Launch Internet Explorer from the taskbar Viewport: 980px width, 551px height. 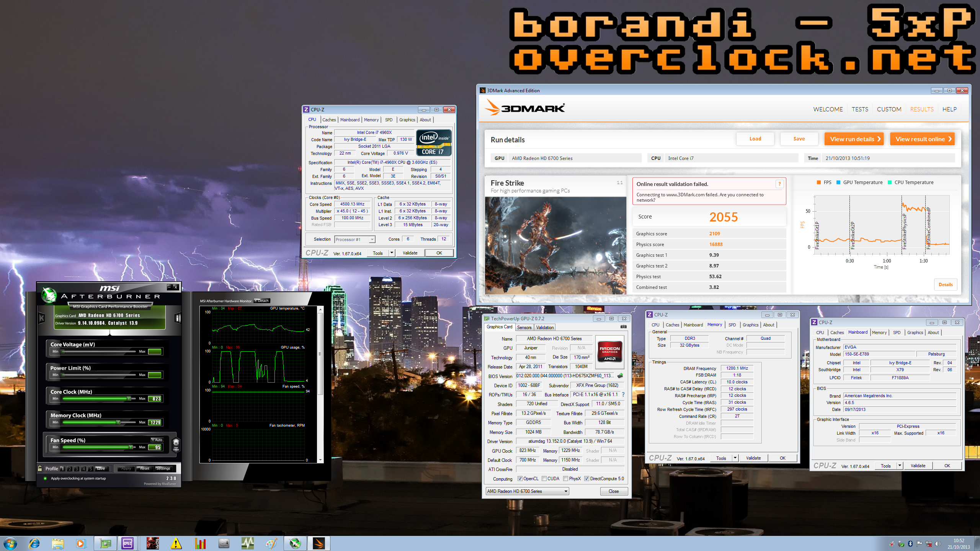click(x=34, y=543)
